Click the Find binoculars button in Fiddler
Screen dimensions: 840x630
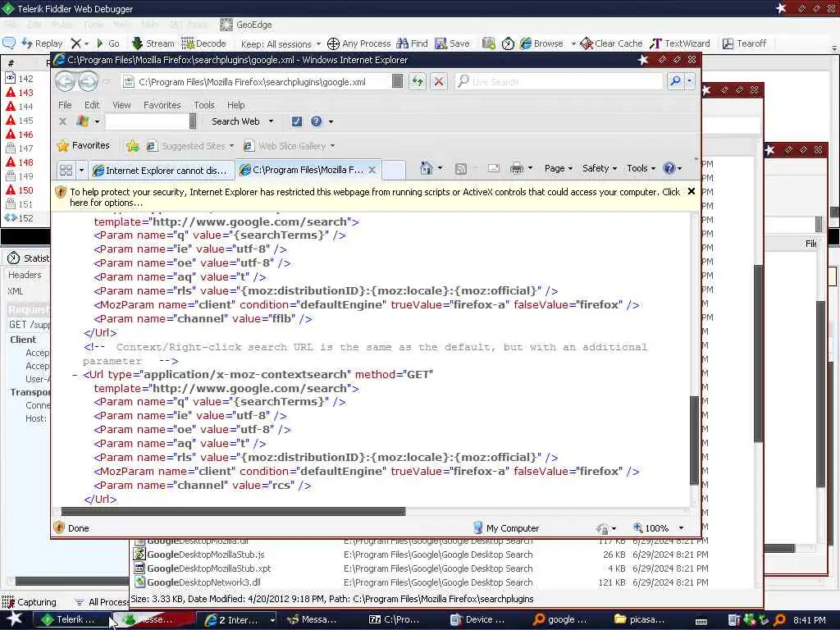coord(412,43)
